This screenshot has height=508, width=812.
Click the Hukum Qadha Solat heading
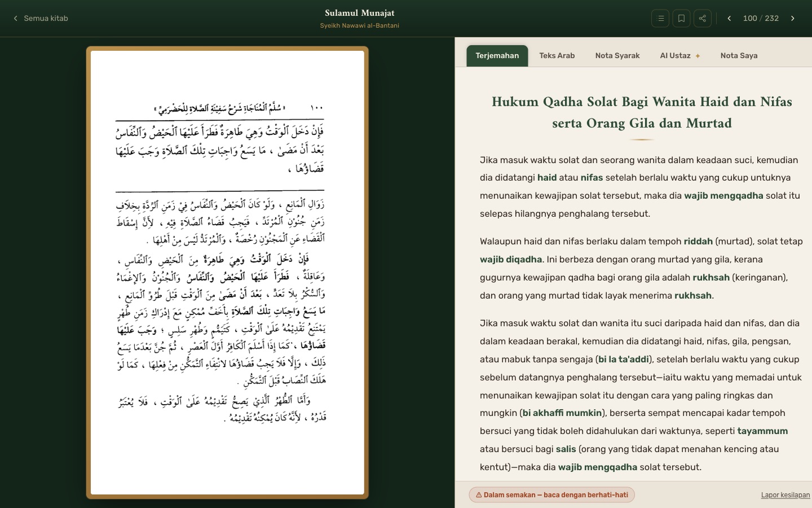[x=642, y=112]
